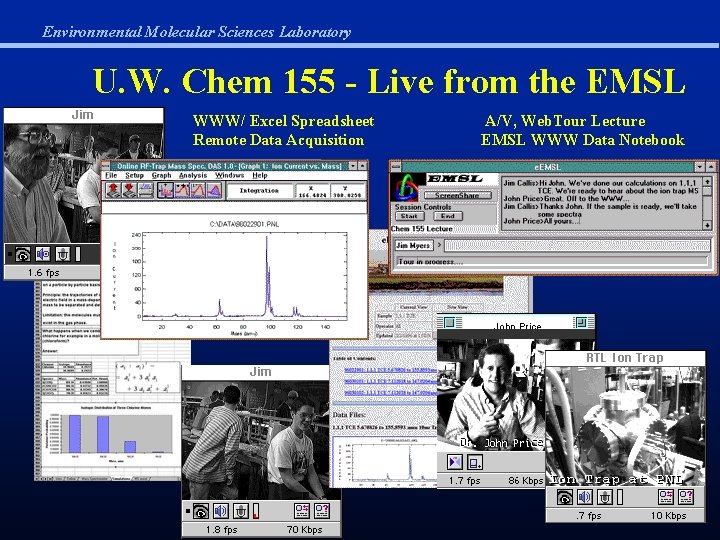Click the '10 Kbps' readout in RTL Ion Trap window
720x540 pixels.
(x=668, y=516)
